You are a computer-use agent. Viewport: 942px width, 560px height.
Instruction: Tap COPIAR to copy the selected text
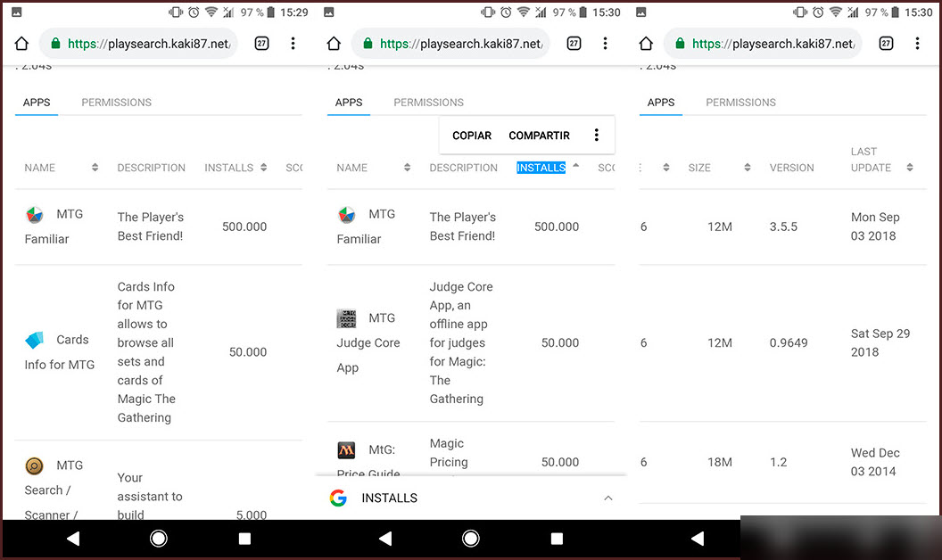click(472, 136)
